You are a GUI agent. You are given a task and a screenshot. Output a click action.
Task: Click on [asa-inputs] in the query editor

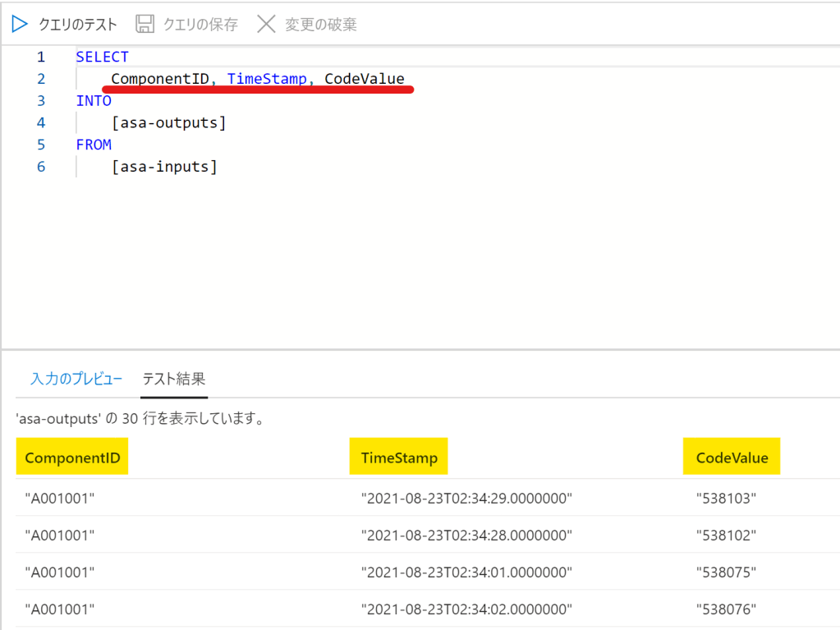[163, 167]
